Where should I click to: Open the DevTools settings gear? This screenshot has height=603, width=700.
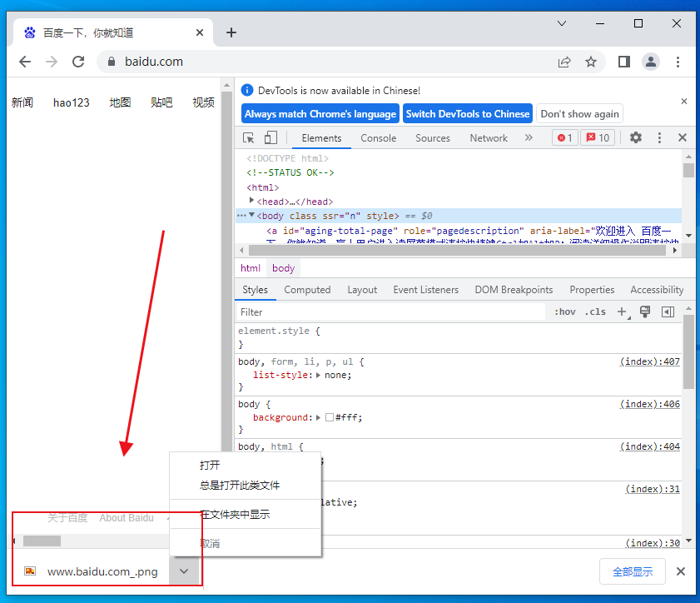tap(636, 137)
